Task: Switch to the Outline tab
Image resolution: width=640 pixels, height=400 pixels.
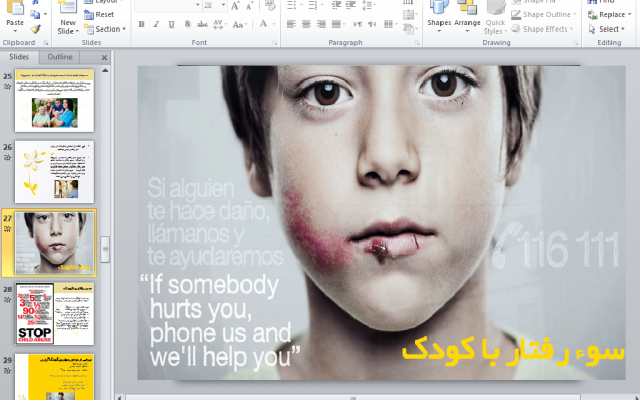Action: [x=60, y=57]
